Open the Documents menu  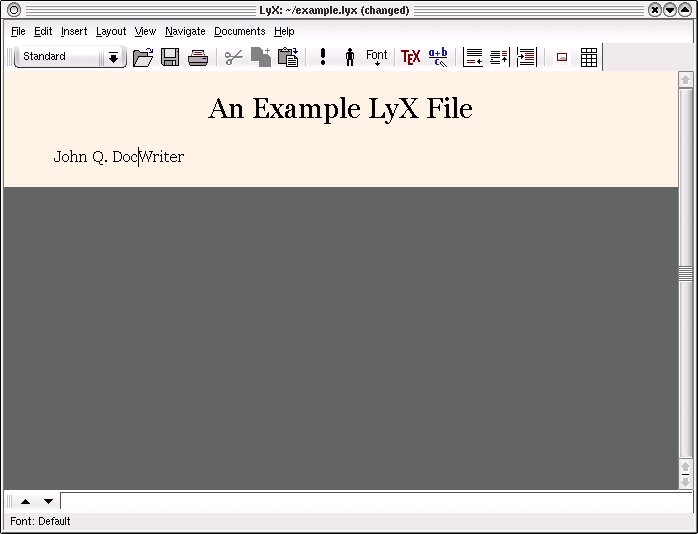[x=240, y=31]
